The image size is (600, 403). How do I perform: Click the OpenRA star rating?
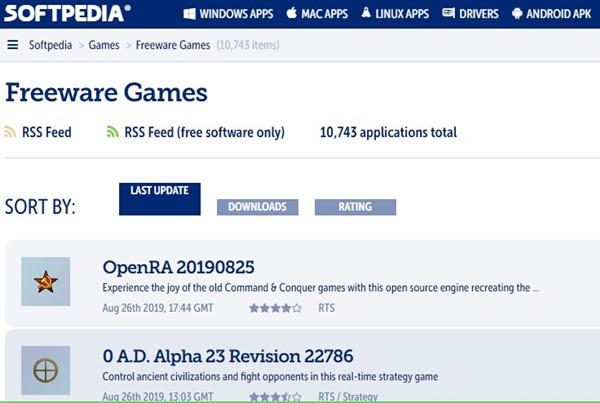[x=276, y=308]
